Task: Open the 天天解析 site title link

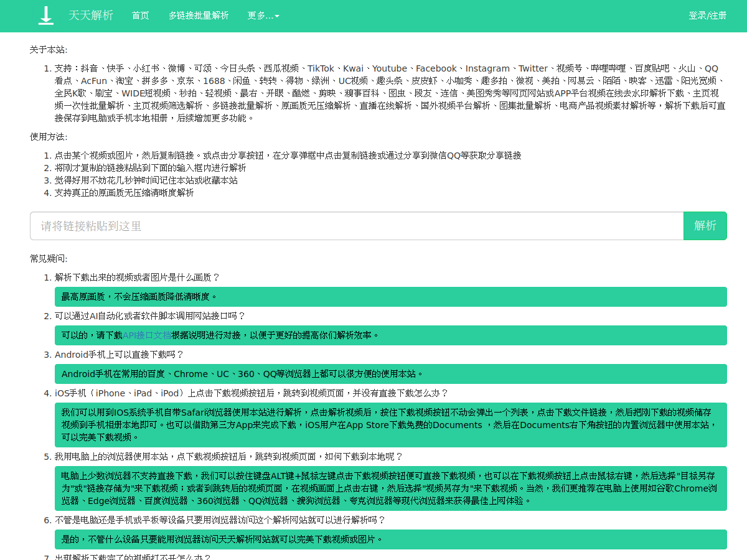Action: point(91,16)
